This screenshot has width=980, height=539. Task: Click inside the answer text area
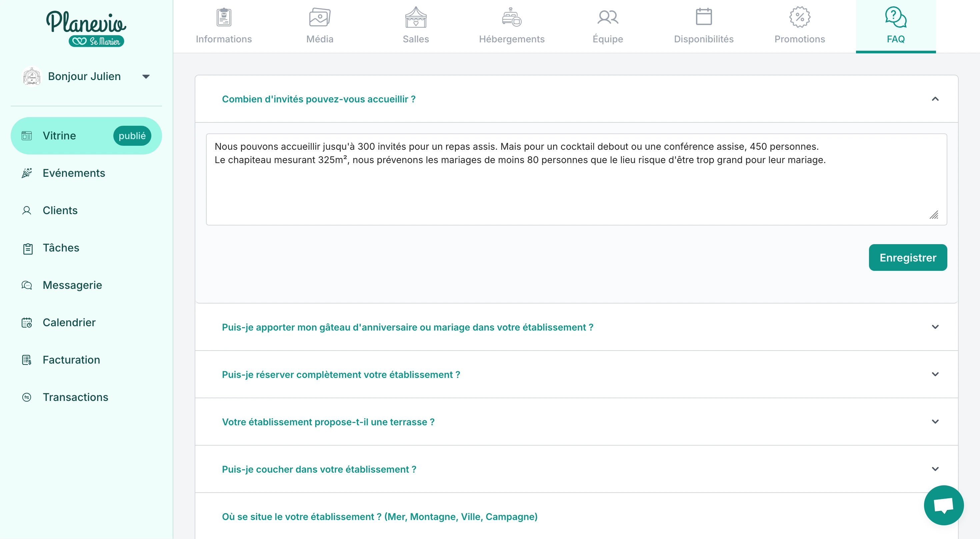pyautogui.click(x=571, y=179)
